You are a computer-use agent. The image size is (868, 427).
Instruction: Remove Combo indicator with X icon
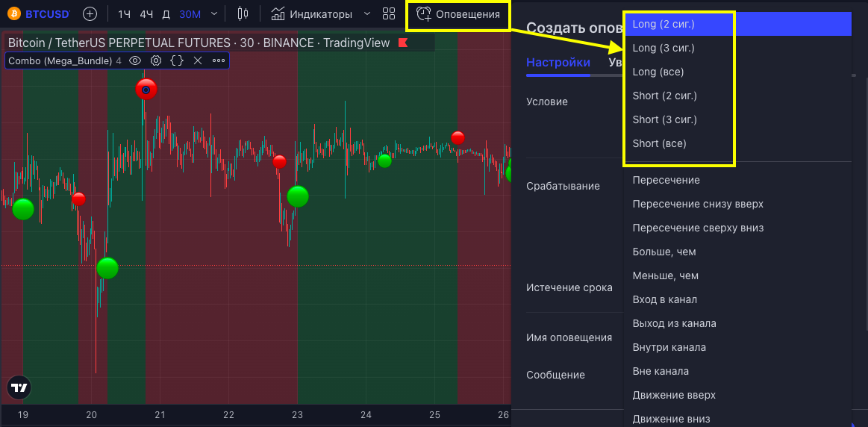pos(198,61)
